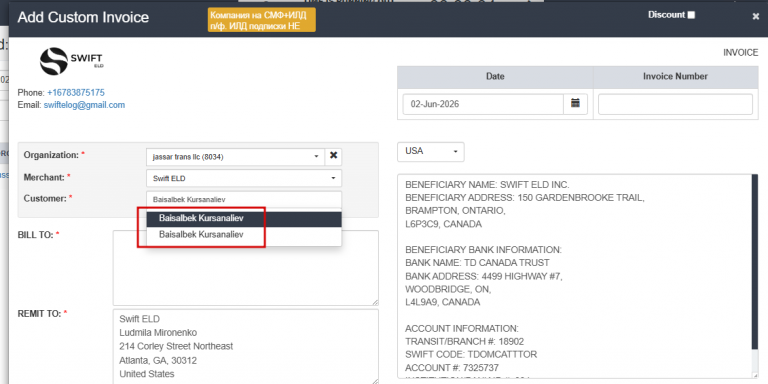Focus the Date input field 02-Jun-2026
This screenshot has height=384, width=768.
coord(483,104)
